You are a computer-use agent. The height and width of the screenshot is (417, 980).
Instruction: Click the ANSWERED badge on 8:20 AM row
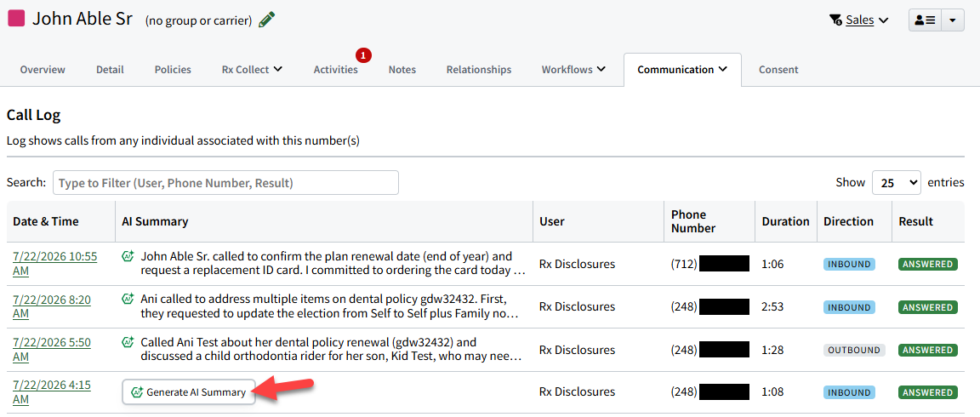click(928, 307)
